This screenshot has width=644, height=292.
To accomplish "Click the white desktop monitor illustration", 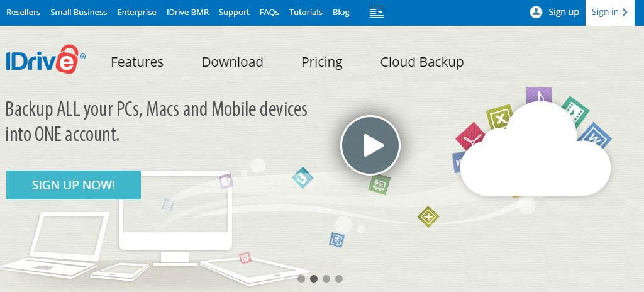I will pos(175,218).
